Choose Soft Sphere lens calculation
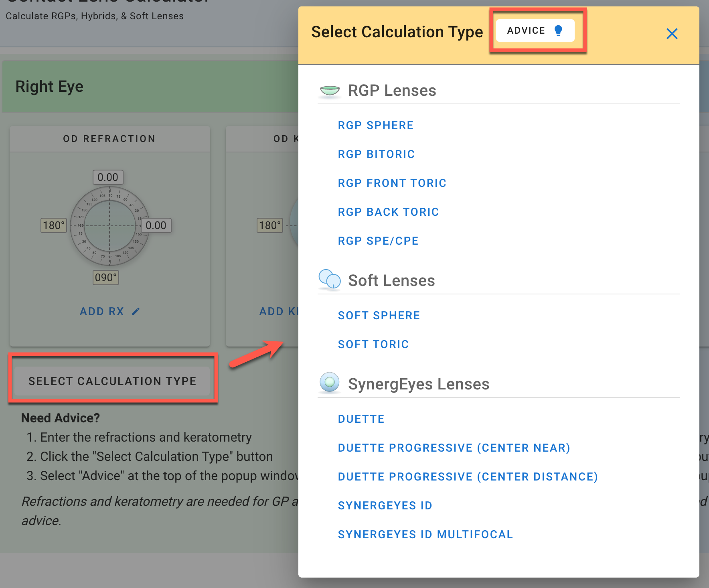The height and width of the screenshot is (588, 709). pyautogui.click(x=379, y=316)
